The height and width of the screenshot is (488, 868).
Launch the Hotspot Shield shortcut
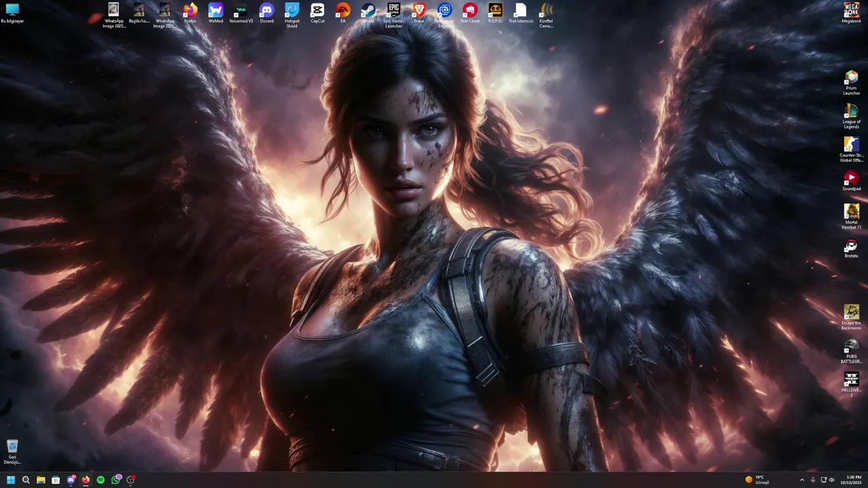pyautogui.click(x=292, y=15)
